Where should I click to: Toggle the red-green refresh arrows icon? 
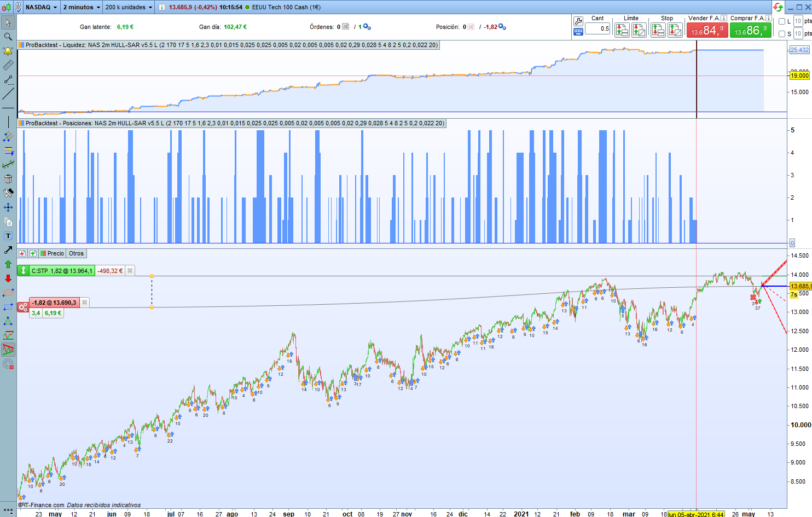click(778, 7)
